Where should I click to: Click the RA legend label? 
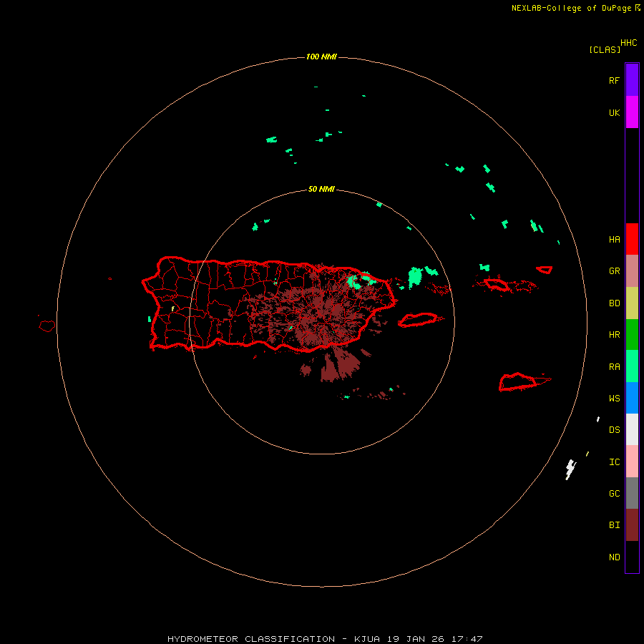coord(614,367)
